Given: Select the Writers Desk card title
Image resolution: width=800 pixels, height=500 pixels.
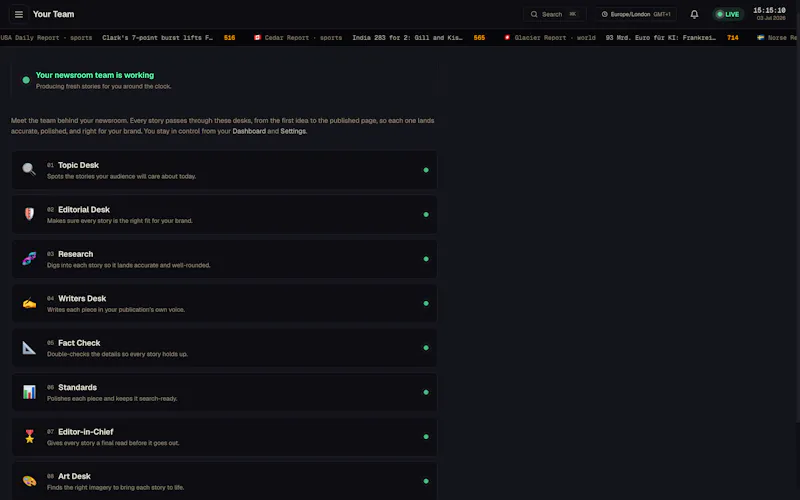Looking at the screenshot, I should click(82, 298).
